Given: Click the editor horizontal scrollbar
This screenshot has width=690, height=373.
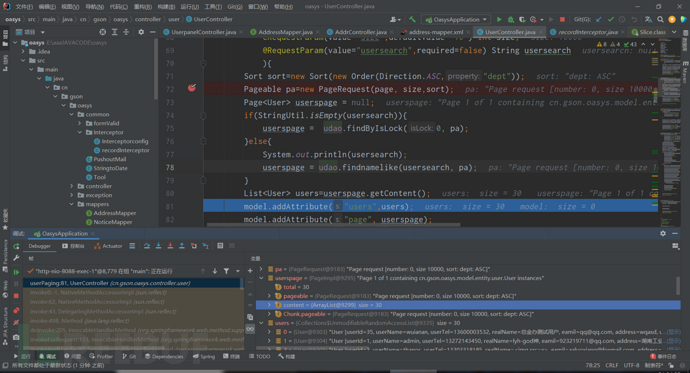Looking at the screenshot, I should click(333, 224).
